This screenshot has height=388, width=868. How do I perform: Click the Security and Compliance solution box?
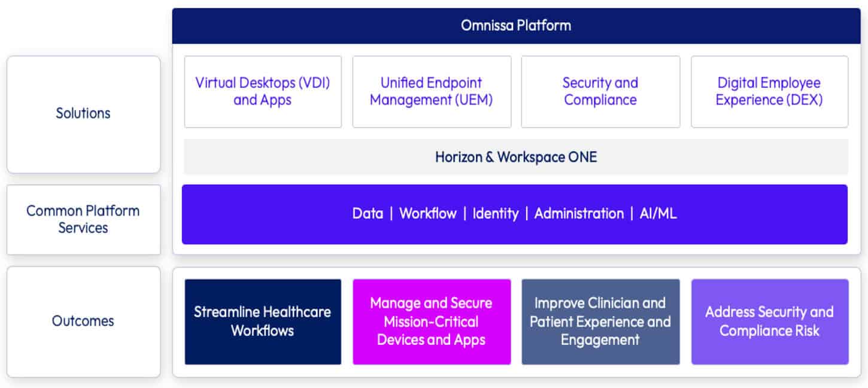pos(600,92)
